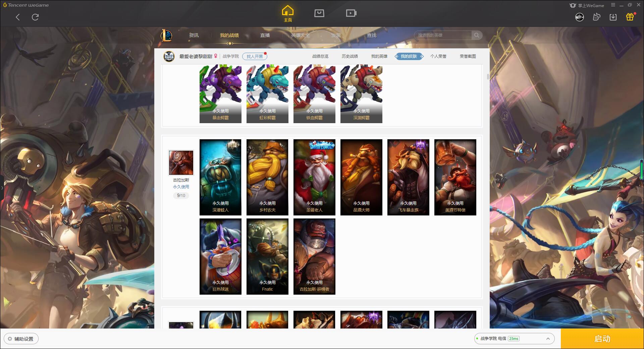644x349 pixels.
Task: Open the plugin cube icon at top right
Action: [596, 17]
